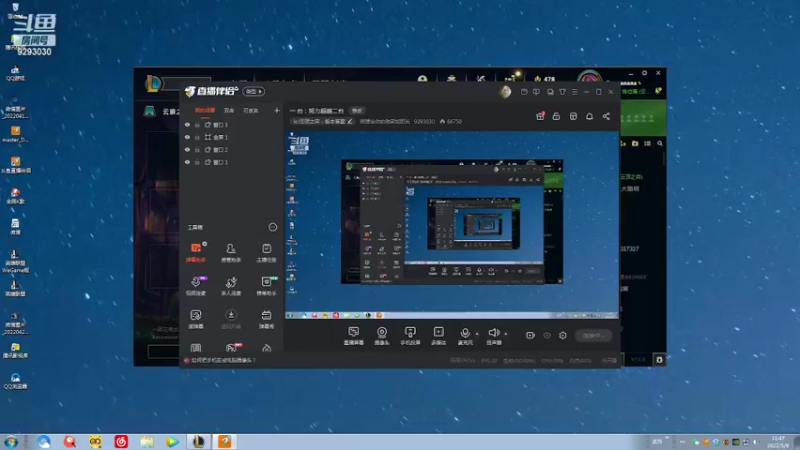Open League client settings gear in title bar

point(644,73)
